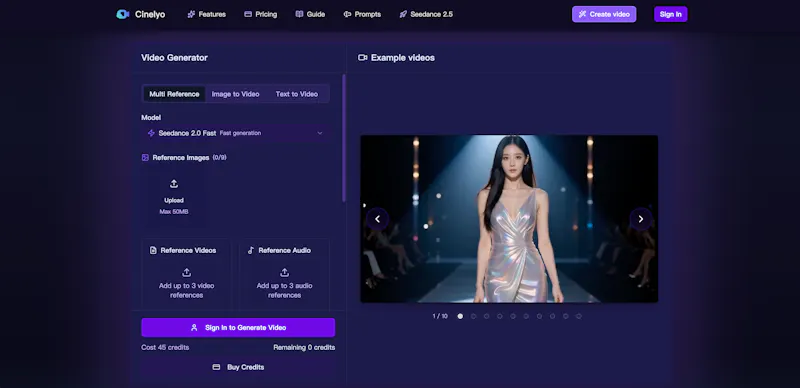The height and width of the screenshot is (388, 800).
Task: Switch to the Text to Video tab
Action: point(296,94)
